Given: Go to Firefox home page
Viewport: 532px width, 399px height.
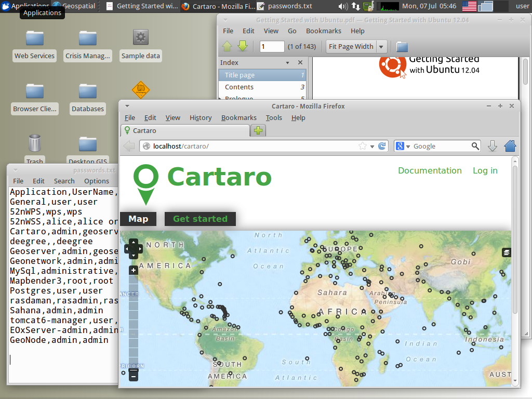Looking at the screenshot, I should tap(510, 146).
